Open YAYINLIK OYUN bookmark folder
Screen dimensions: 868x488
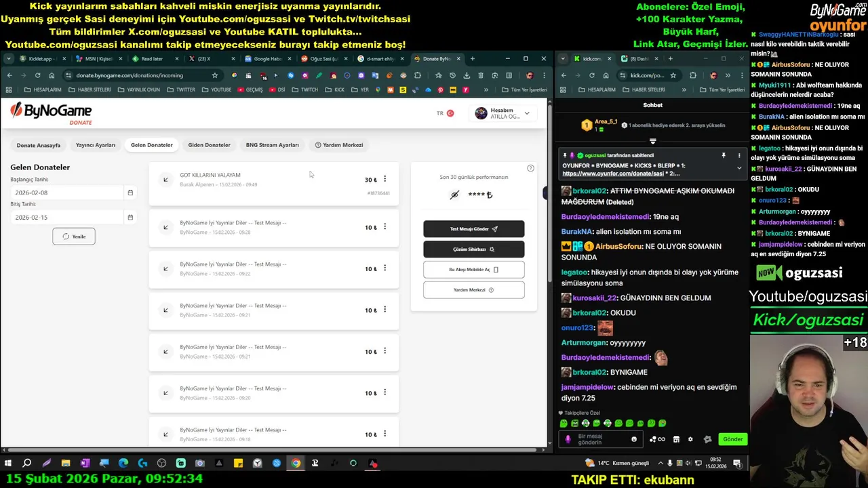tap(140, 89)
